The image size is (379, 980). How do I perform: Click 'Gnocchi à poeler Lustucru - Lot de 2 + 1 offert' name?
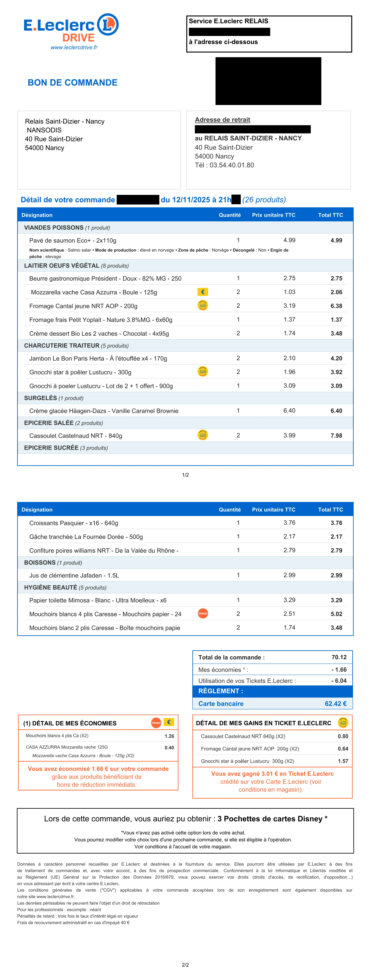tap(101, 386)
